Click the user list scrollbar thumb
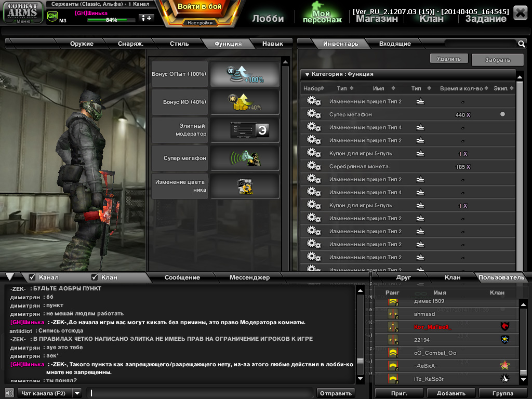532x399 pixels. pos(524,371)
